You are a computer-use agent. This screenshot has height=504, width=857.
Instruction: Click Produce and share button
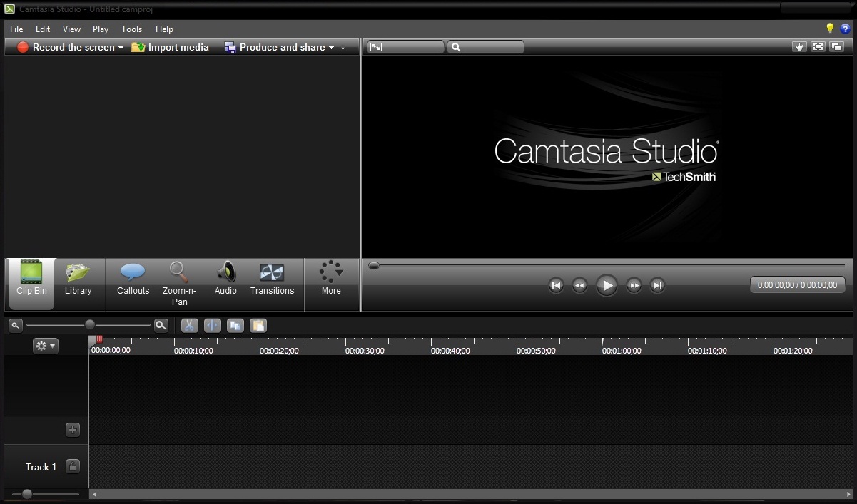(275, 47)
